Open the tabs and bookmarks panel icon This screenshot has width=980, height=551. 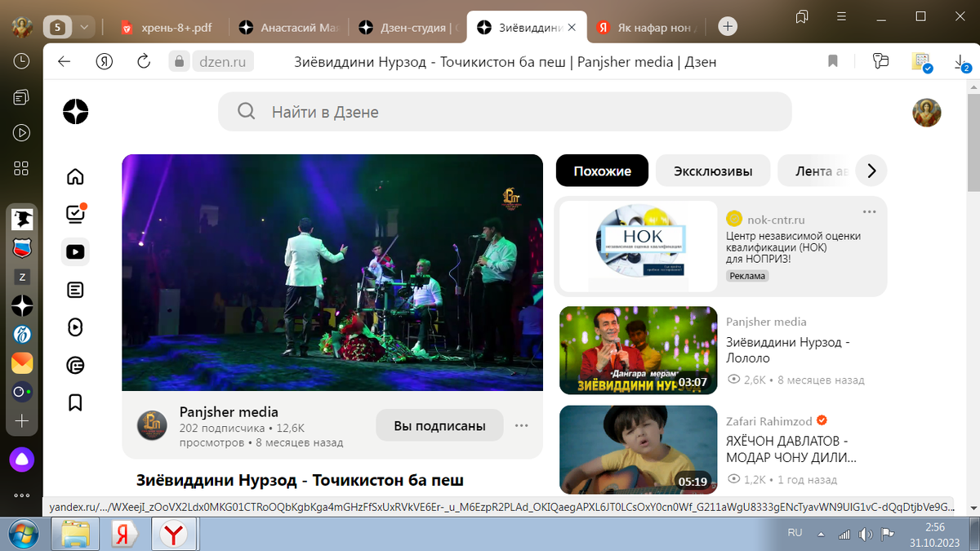(802, 16)
